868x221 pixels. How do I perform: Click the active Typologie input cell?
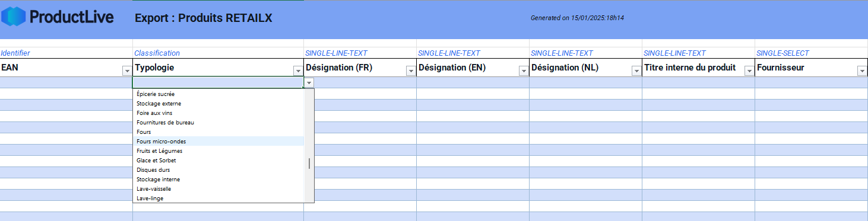[x=218, y=82]
